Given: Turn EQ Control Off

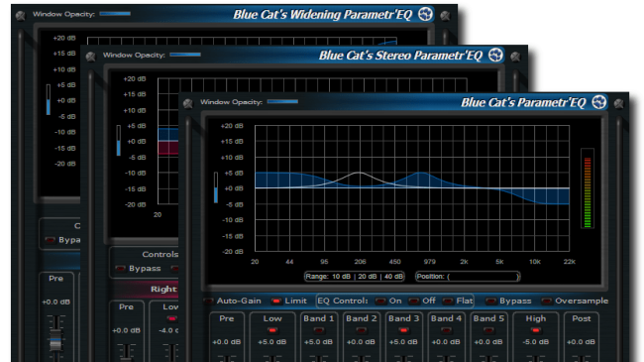Looking at the screenshot, I should (x=413, y=302).
